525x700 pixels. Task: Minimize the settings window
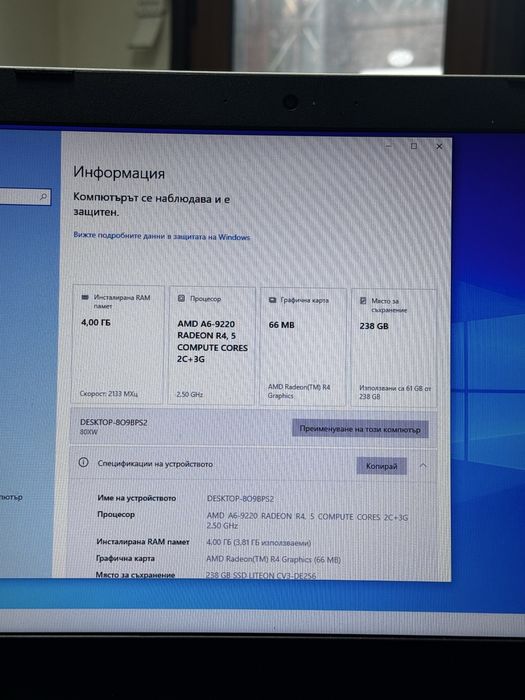[389, 146]
